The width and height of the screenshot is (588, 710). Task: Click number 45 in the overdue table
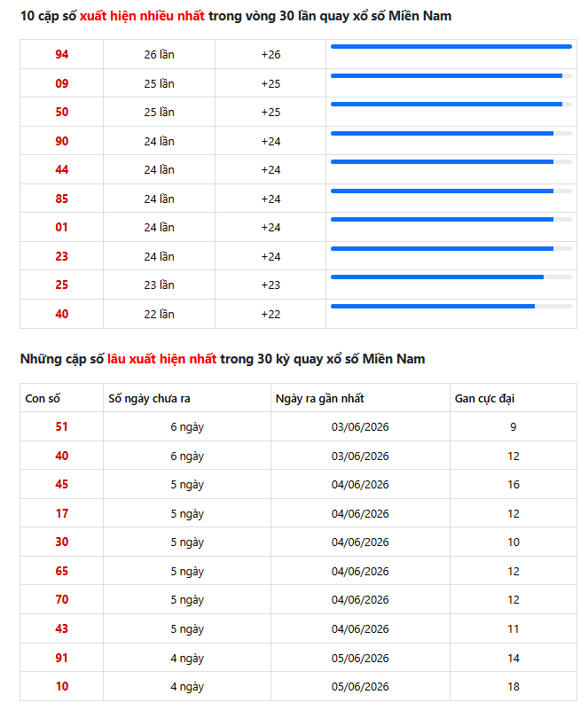tap(61, 484)
